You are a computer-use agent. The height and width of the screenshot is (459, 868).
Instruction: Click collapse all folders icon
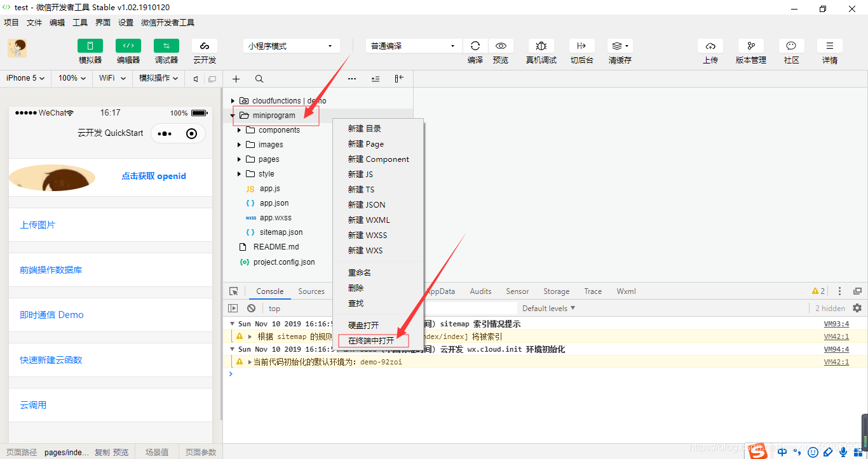pyautogui.click(x=376, y=79)
